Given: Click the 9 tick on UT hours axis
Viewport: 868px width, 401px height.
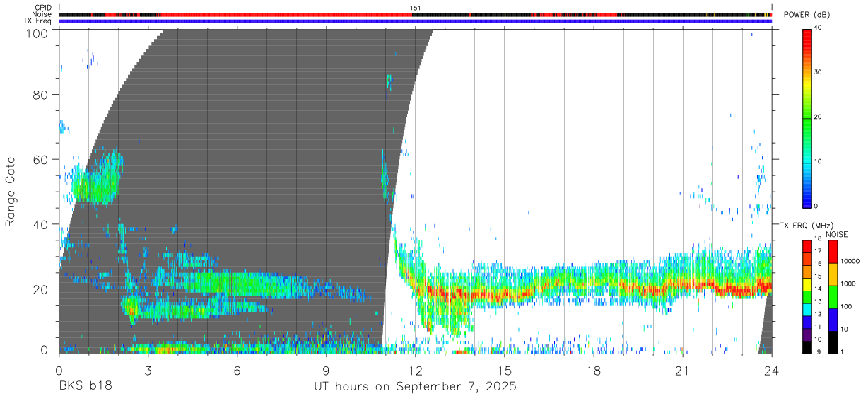Looking at the screenshot, I should [x=326, y=371].
